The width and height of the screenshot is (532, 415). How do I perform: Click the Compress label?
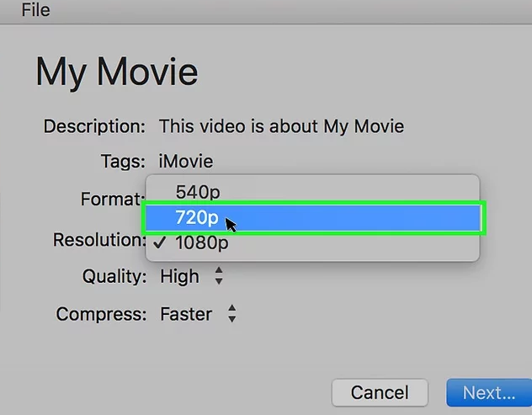(100, 314)
